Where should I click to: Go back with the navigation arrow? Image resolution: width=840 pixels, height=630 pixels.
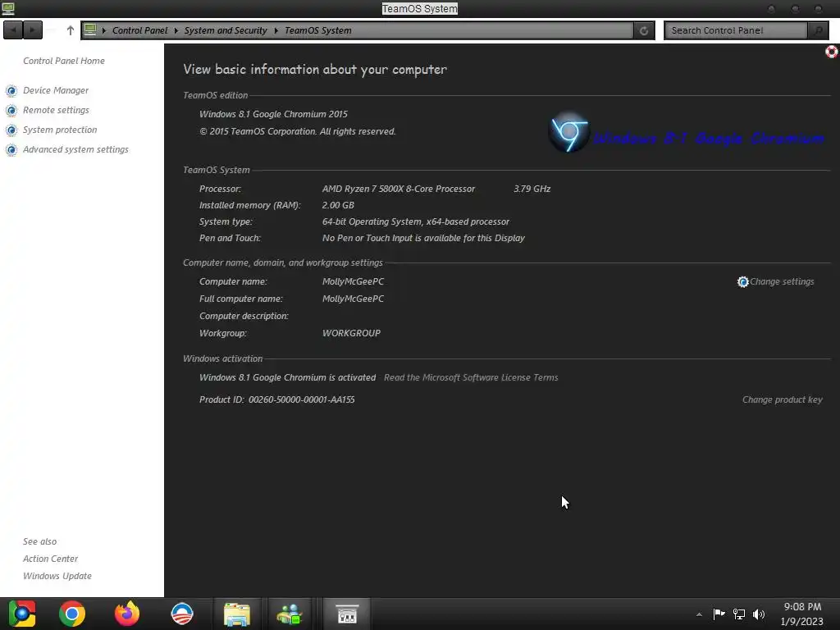click(13, 30)
